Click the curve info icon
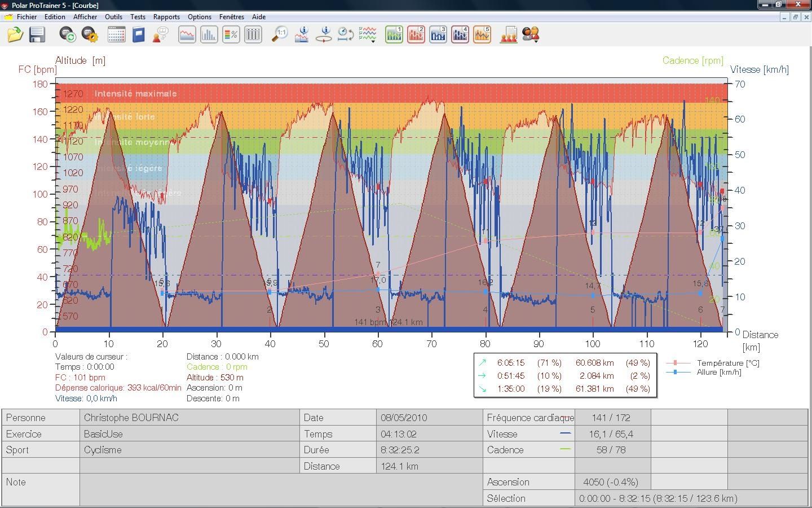The height and width of the screenshot is (508, 812). (302, 34)
